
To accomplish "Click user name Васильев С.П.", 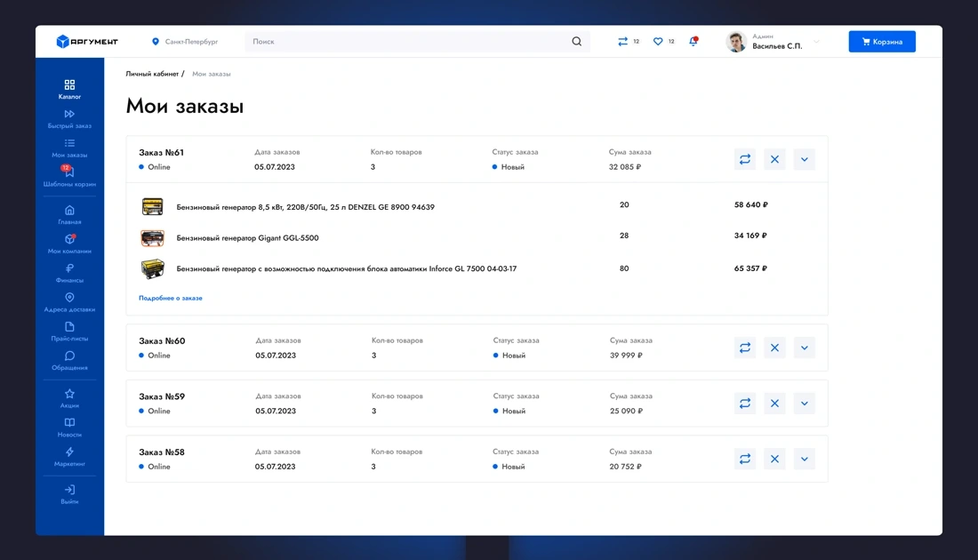I will (x=777, y=46).
